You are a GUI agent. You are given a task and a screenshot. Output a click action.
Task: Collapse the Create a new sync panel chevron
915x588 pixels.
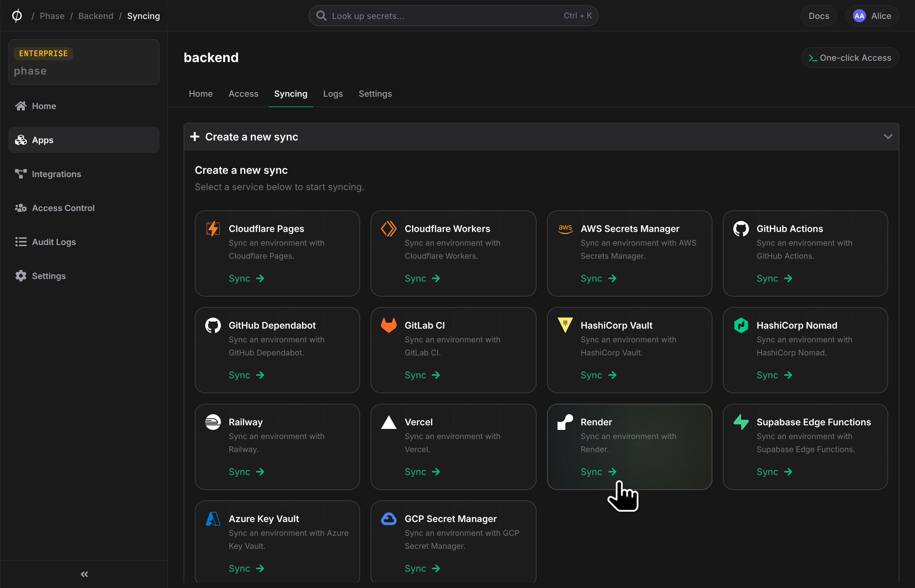coord(888,136)
